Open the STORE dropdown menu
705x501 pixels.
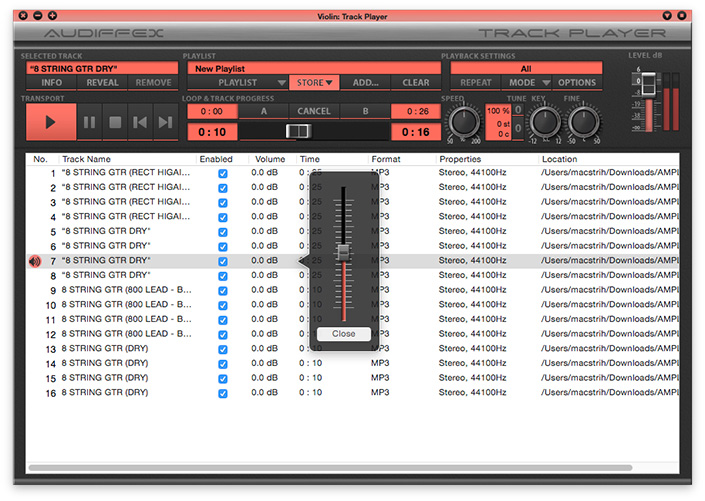coord(314,83)
